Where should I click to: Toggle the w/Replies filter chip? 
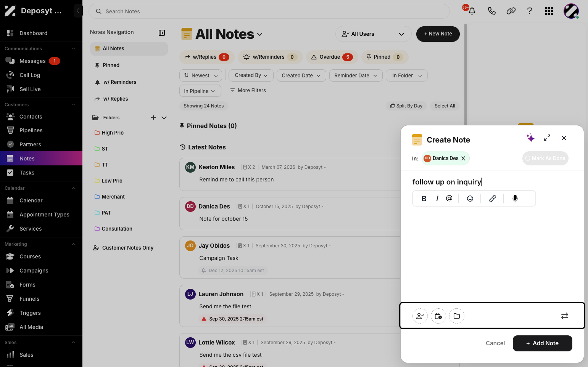click(x=206, y=57)
